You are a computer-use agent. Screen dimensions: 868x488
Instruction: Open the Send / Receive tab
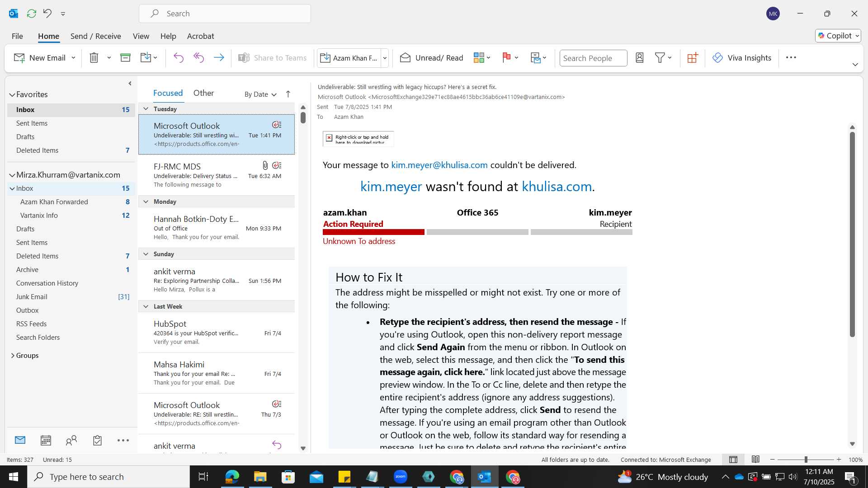[x=95, y=36]
